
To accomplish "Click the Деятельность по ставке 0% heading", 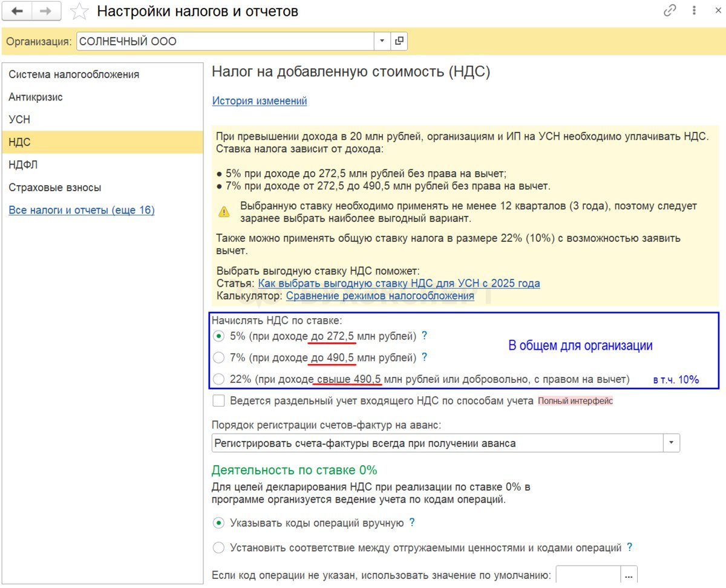I will pyautogui.click(x=295, y=470).
